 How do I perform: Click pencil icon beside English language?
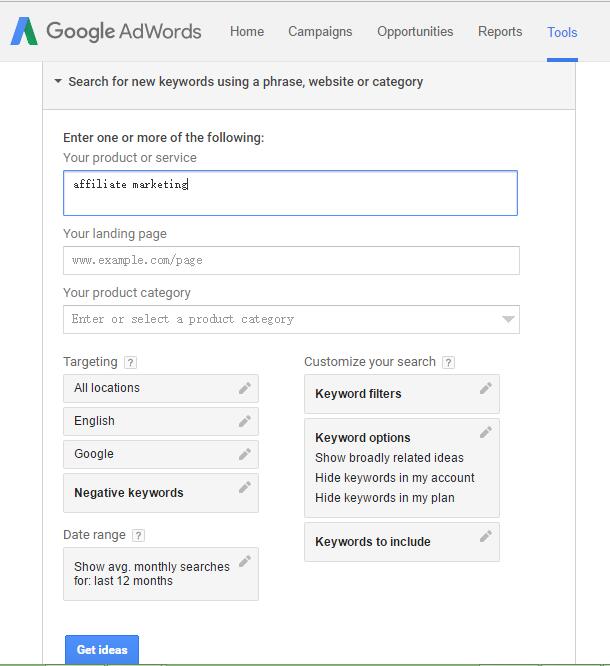(245, 421)
